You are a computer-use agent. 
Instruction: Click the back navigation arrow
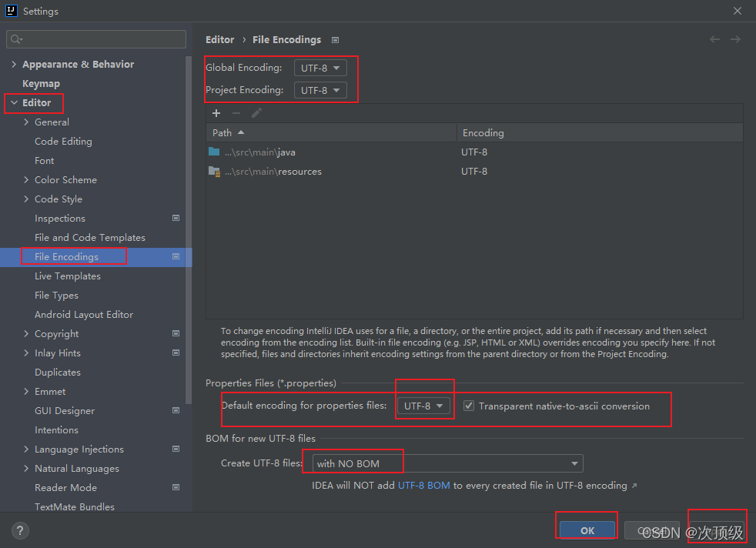[x=714, y=39]
